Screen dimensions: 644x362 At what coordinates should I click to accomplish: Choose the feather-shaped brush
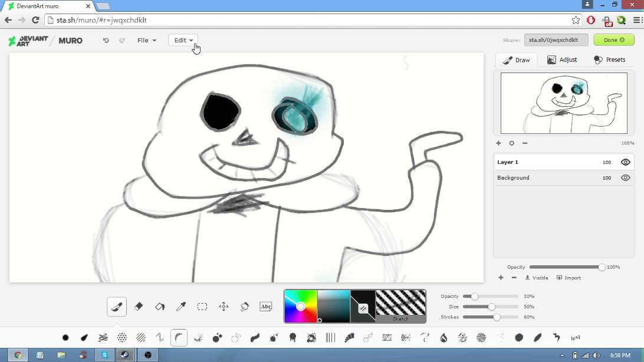(x=538, y=338)
